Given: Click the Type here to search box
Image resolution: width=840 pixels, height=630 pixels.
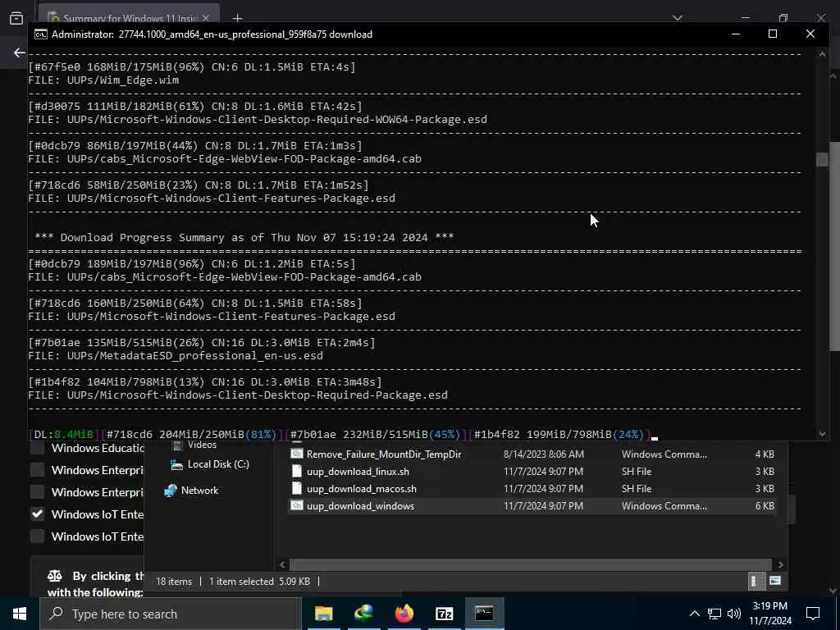Looking at the screenshot, I should pyautogui.click(x=171, y=614).
